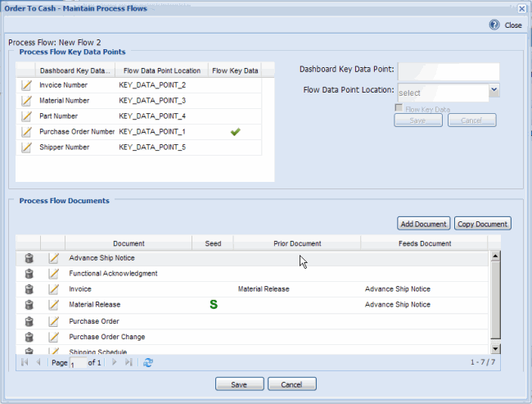
Task: Edit the Shipper Number key data point
Action: [x=26, y=148]
